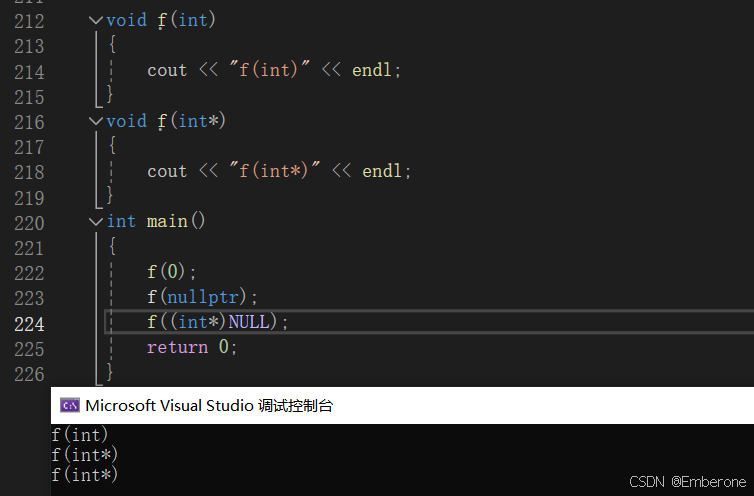Image resolution: width=754 pixels, height=496 pixels.
Task: Select line number 224
Action: pos(29,324)
